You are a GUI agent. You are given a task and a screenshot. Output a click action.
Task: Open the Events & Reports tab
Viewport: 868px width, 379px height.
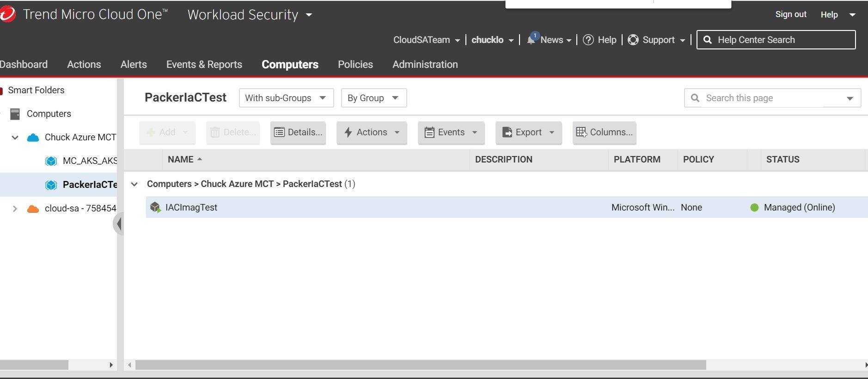tap(204, 65)
